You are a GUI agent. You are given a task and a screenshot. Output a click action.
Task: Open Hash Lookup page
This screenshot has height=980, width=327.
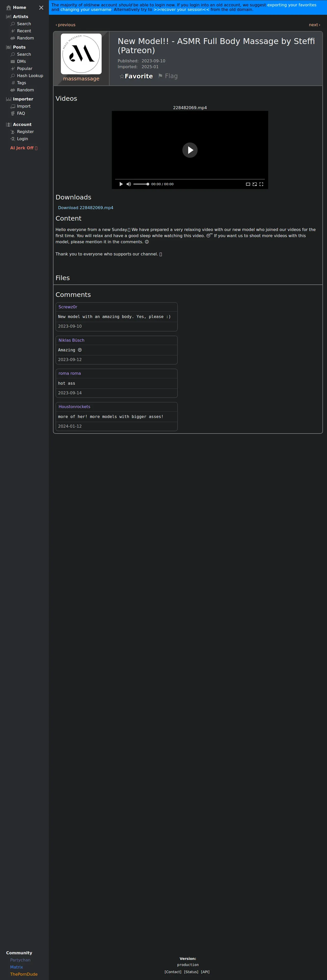point(30,76)
